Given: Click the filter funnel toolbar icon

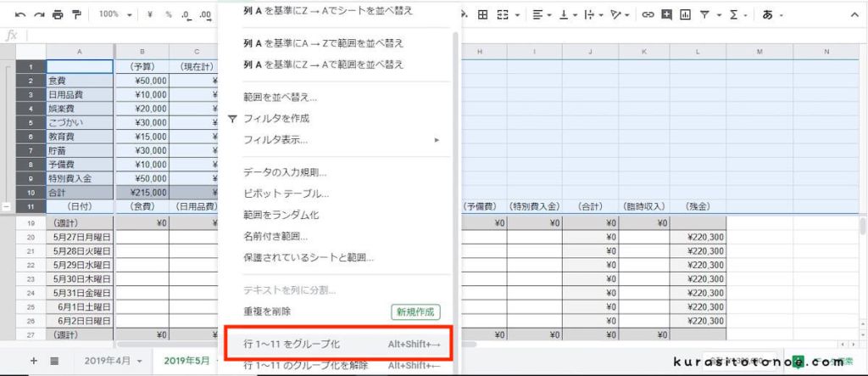Looking at the screenshot, I should point(704,15).
